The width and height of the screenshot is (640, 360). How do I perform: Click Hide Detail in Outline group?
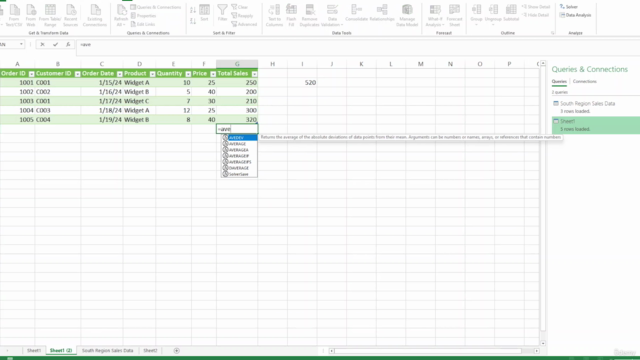(536, 15)
